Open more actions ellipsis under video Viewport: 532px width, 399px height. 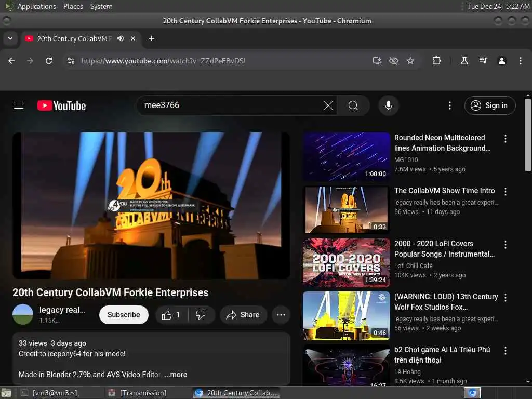click(x=281, y=315)
